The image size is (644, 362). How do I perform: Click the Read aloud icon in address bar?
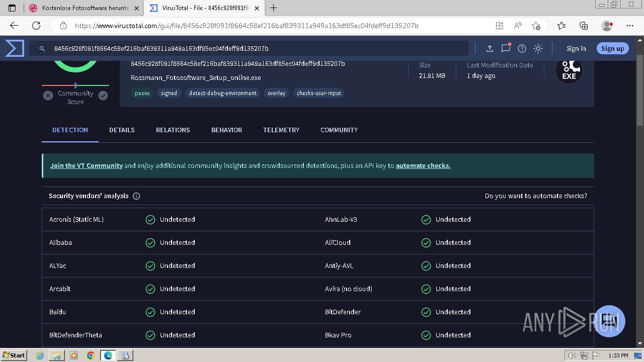(517, 26)
